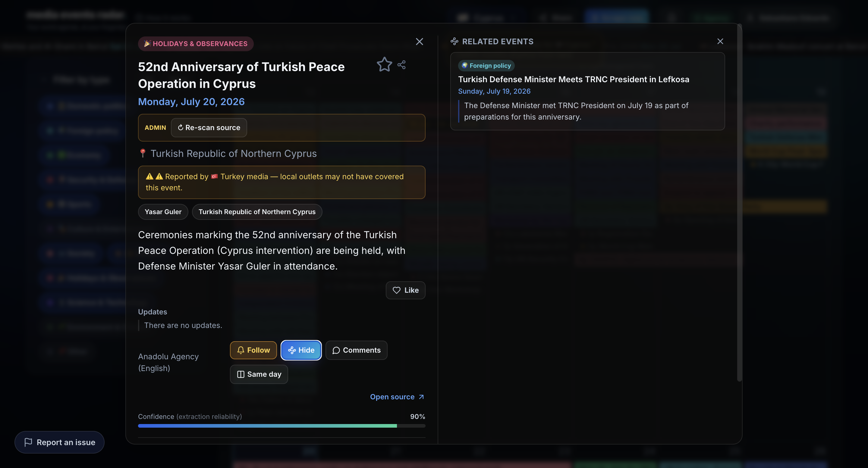The width and height of the screenshot is (868, 468).
Task: Hide the related events pane
Action: click(x=301, y=350)
